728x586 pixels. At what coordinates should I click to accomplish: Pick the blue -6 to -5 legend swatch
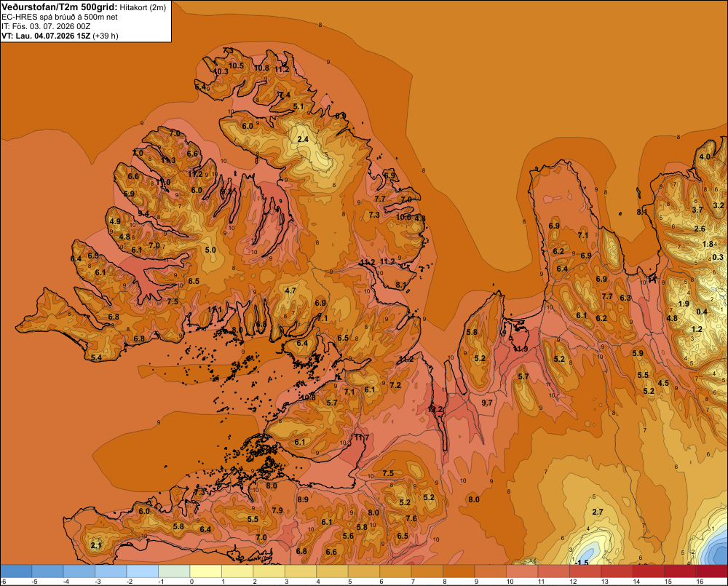16,571
